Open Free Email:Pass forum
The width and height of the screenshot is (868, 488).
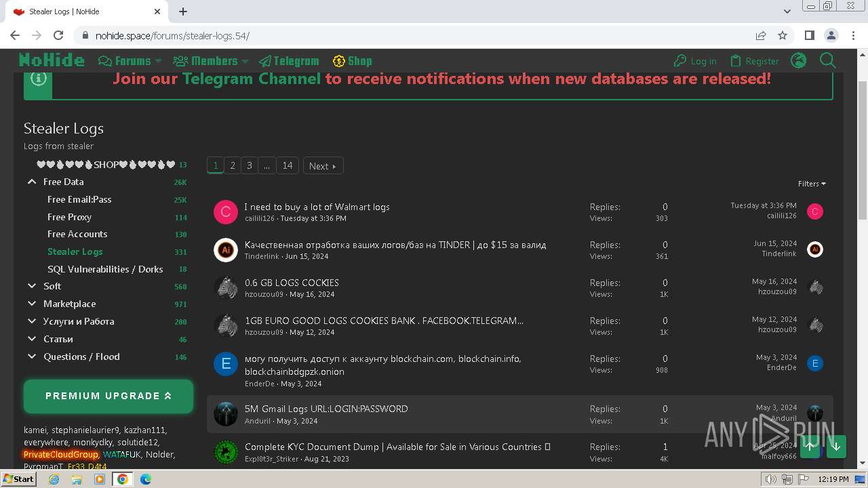coord(79,199)
